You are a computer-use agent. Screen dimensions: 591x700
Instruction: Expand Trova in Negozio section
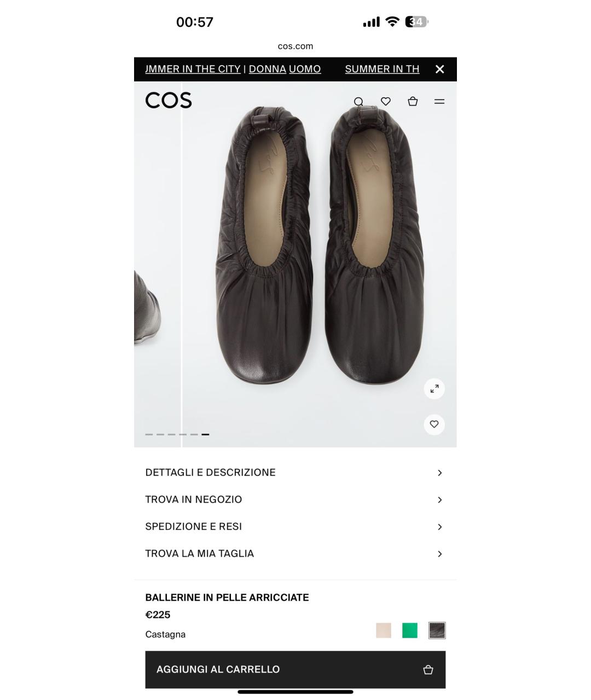[295, 500]
